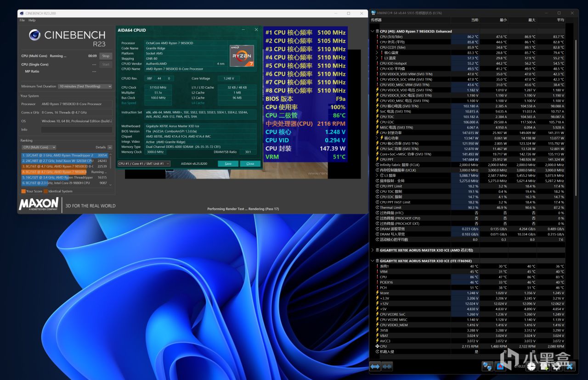Collapse the AMD Ryzen 7 9850X3D sensor group

[x=373, y=31]
